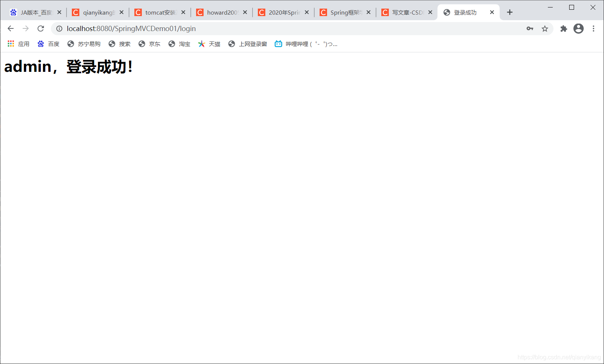Screen dimensions: 604x364
Task: Open the 苏宁易购 bookmark
Action: (84, 44)
